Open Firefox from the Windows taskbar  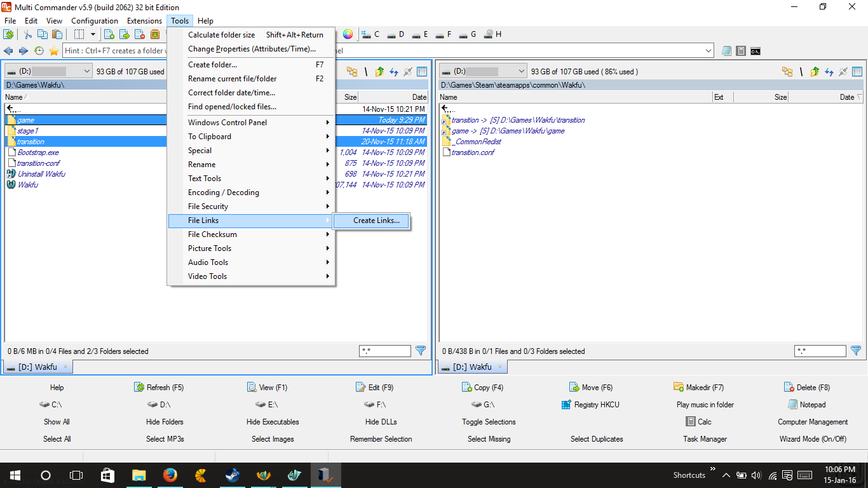(x=170, y=475)
